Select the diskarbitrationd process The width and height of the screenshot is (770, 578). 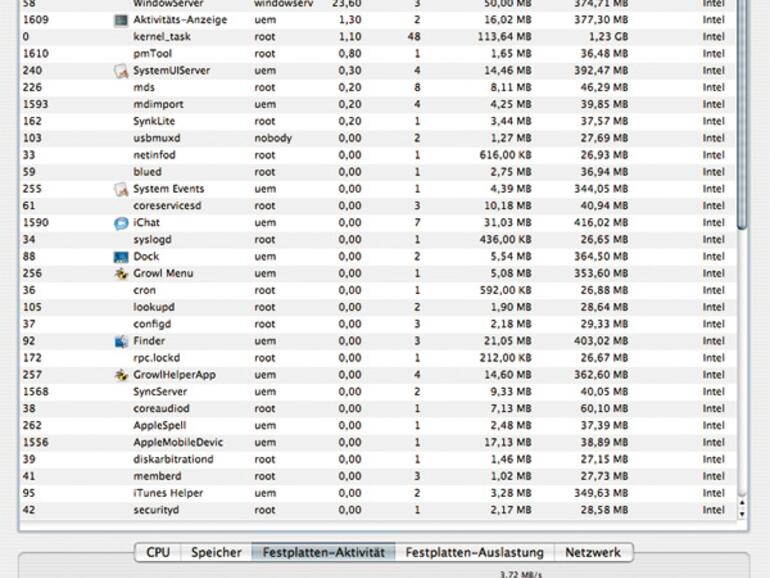(377, 460)
